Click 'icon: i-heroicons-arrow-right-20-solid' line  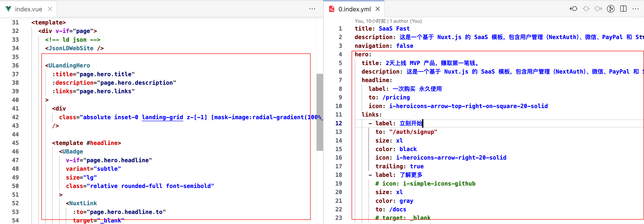[441, 158]
